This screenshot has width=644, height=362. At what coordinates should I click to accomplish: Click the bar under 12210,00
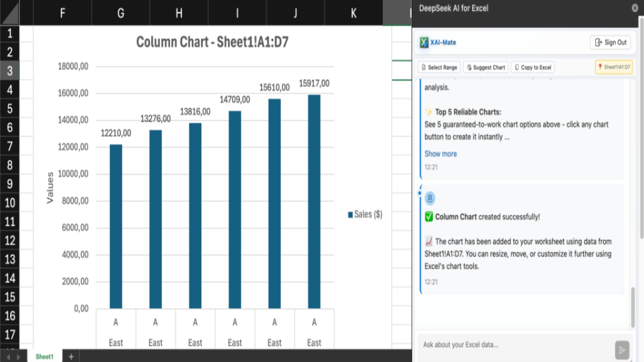pos(116,226)
